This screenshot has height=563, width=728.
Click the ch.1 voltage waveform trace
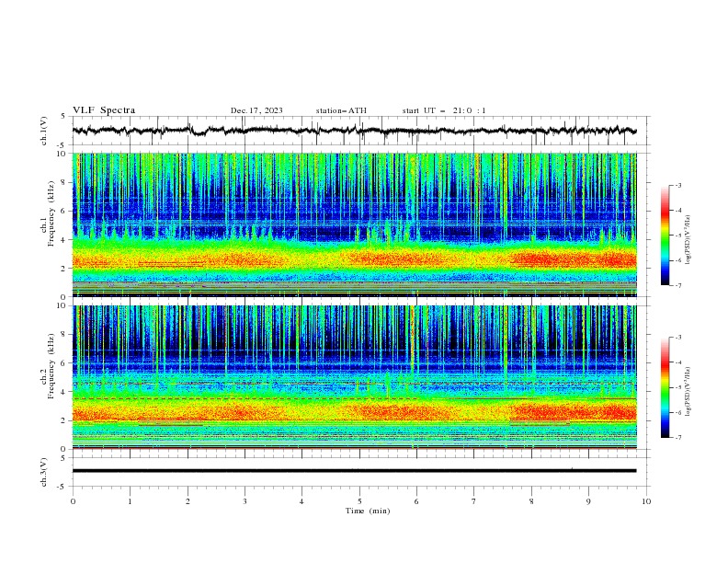354,131
